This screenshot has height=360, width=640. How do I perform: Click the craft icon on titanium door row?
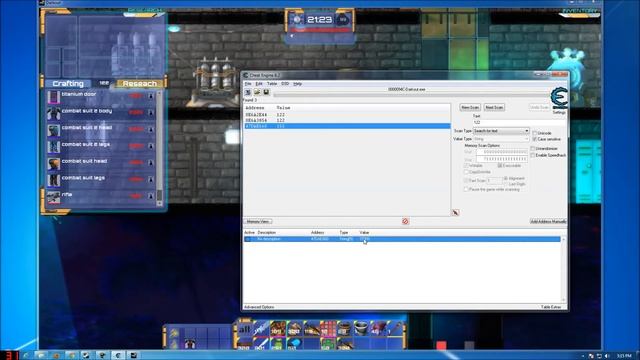[151, 96]
